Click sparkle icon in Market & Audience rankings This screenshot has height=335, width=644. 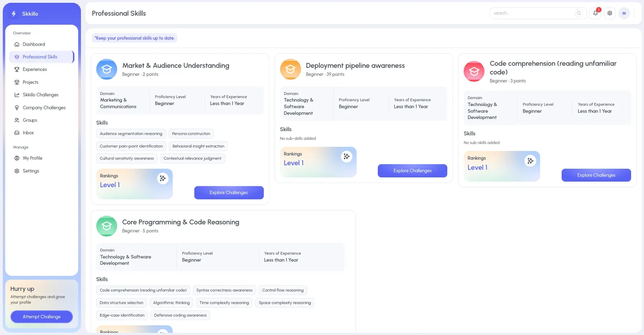tap(163, 178)
